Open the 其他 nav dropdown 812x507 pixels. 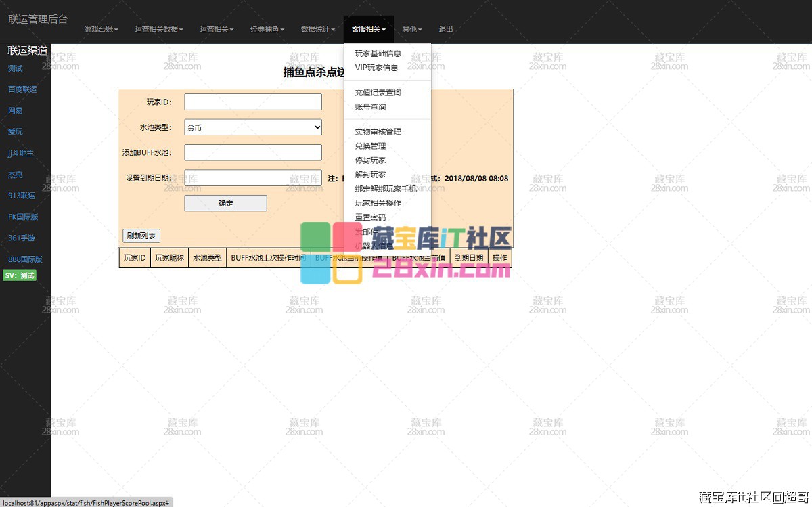click(x=412, y=30)
